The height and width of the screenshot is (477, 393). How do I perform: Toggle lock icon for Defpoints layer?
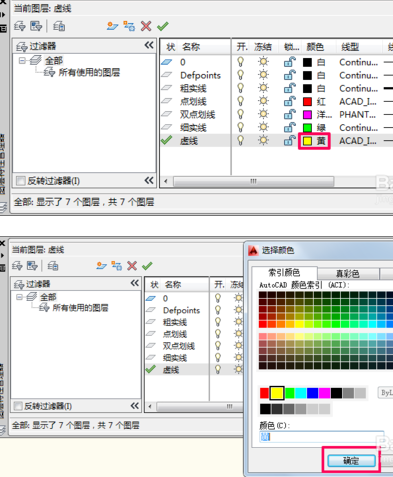(289, 75)
